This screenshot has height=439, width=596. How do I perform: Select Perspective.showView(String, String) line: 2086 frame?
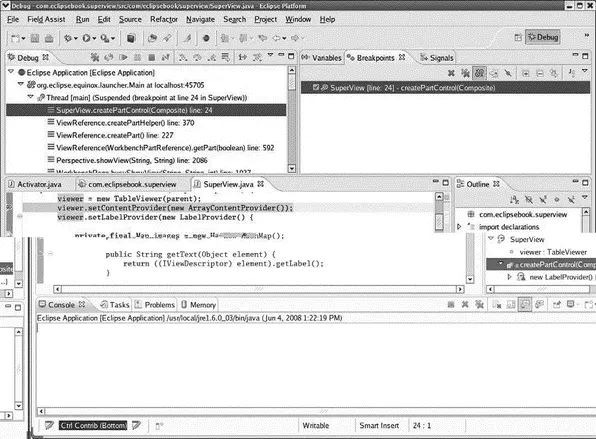tap(132, 160)
